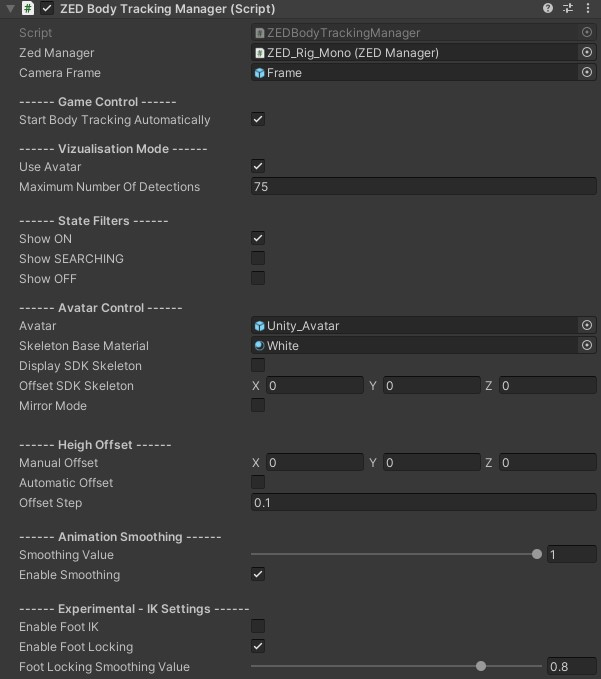
Task: Click the Maximum Number Of Detections label
Action: click(110, 187)
